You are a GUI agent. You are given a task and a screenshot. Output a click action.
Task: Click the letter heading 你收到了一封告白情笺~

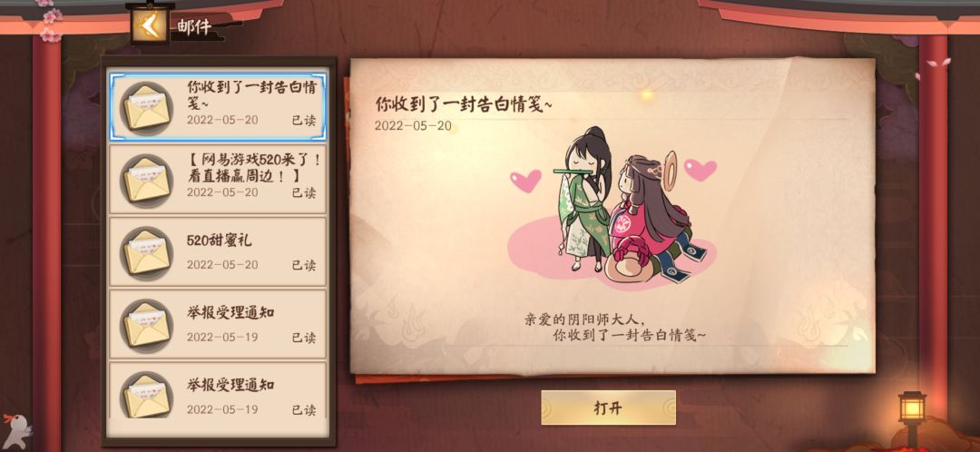pyautogui.click(x=464, y=104)
